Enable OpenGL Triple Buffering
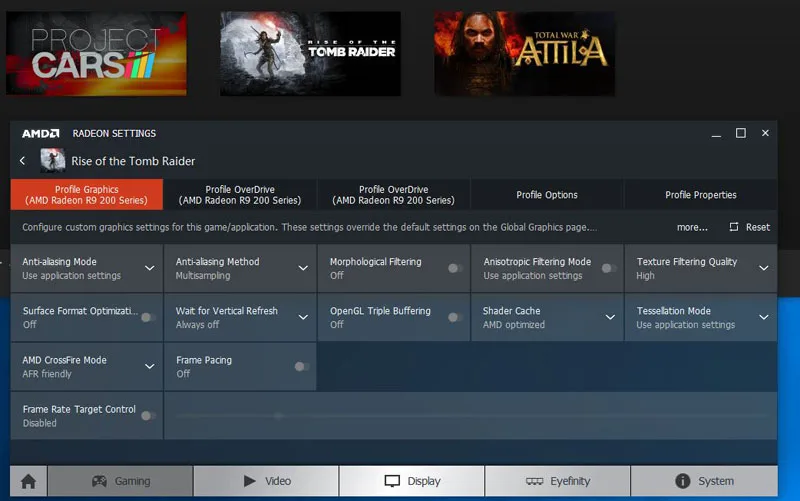 pyautogui.click(x=455, y=317)
